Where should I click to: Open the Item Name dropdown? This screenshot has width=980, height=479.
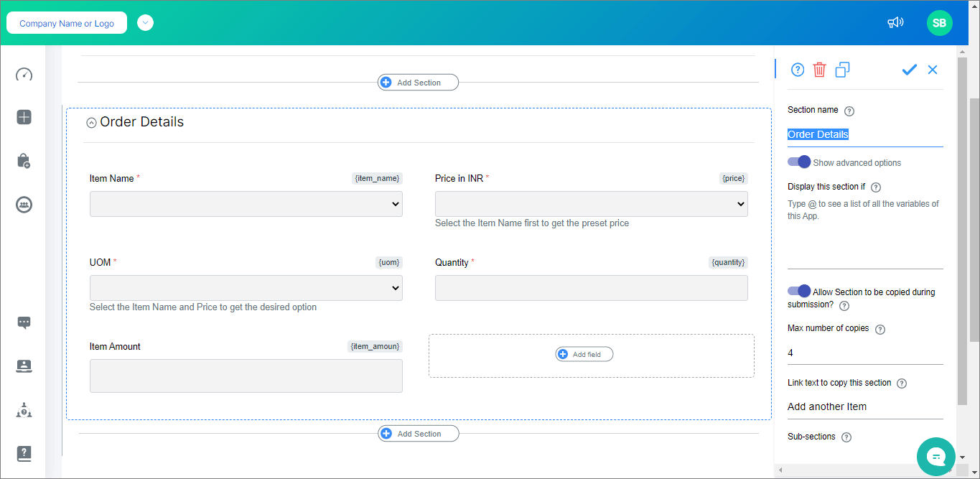[x=246, y=204]
